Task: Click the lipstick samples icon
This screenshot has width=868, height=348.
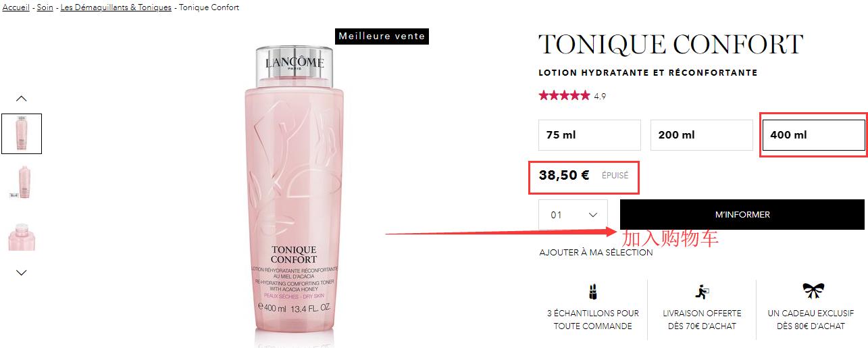Action: (592, 291)
